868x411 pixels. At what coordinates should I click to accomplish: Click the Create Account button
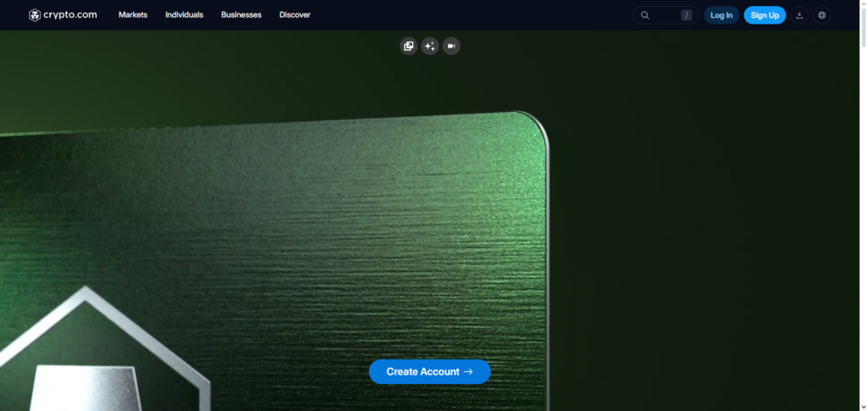[x=430, y=372]
